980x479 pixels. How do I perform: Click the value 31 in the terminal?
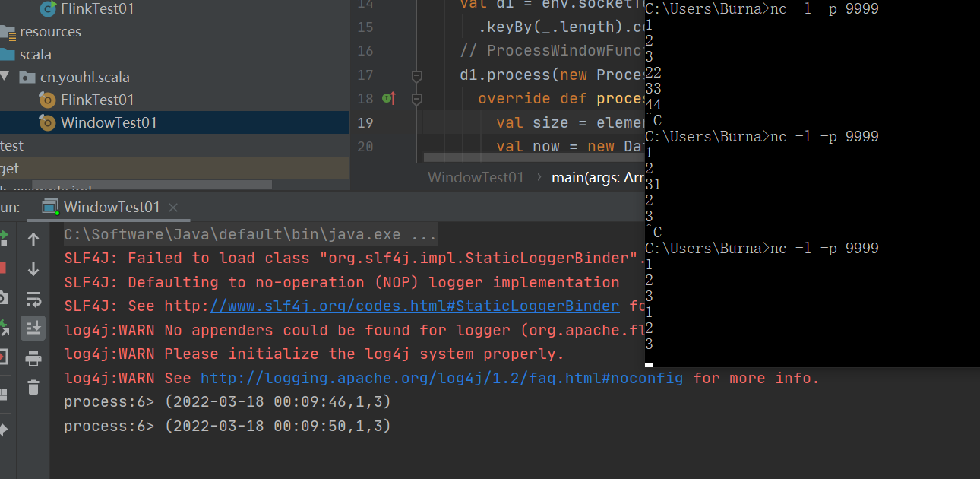[x=653, y=185]
